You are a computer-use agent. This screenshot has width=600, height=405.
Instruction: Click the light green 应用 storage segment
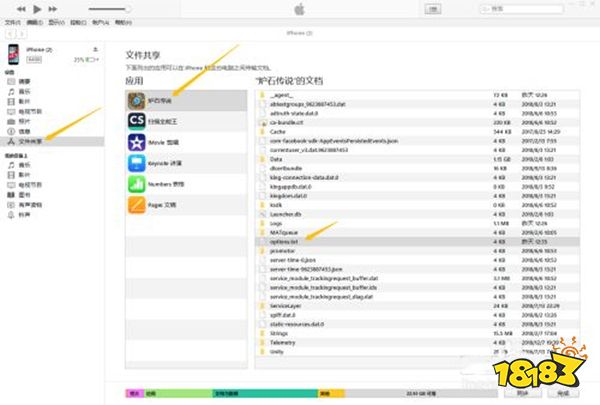point(178,393)
